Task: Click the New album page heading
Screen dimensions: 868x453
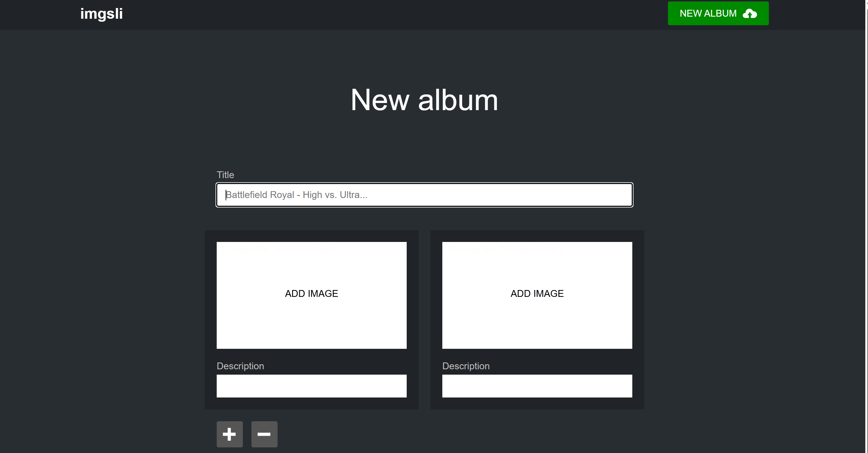Action: pos(424,100)
